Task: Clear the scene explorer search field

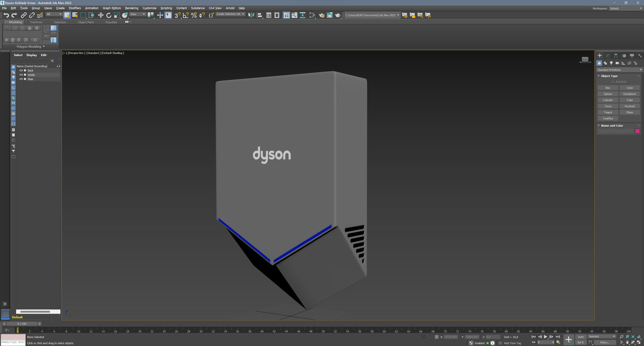Action: [52, 61]
